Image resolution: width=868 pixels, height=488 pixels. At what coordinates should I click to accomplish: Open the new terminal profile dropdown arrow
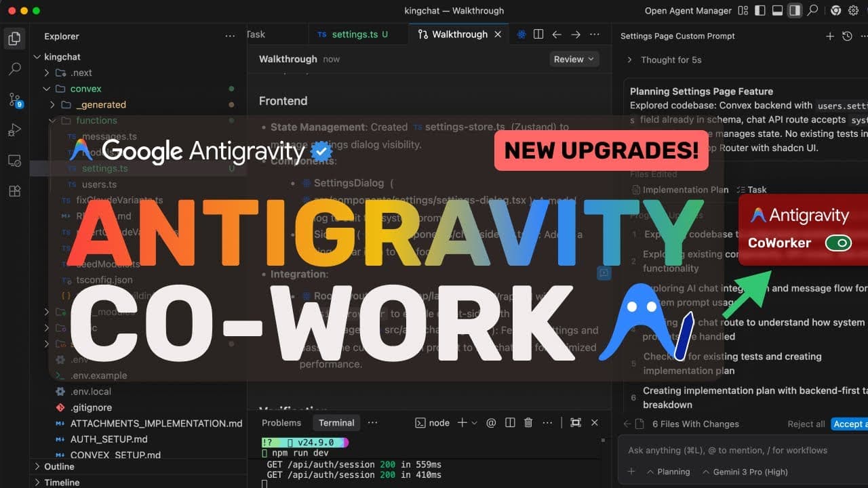474,422
